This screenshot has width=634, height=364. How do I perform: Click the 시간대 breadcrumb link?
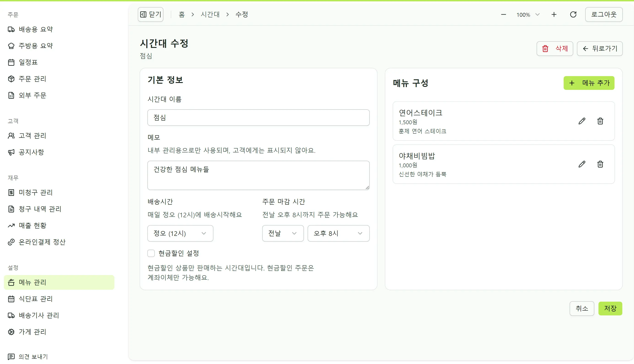click(210, 14)
